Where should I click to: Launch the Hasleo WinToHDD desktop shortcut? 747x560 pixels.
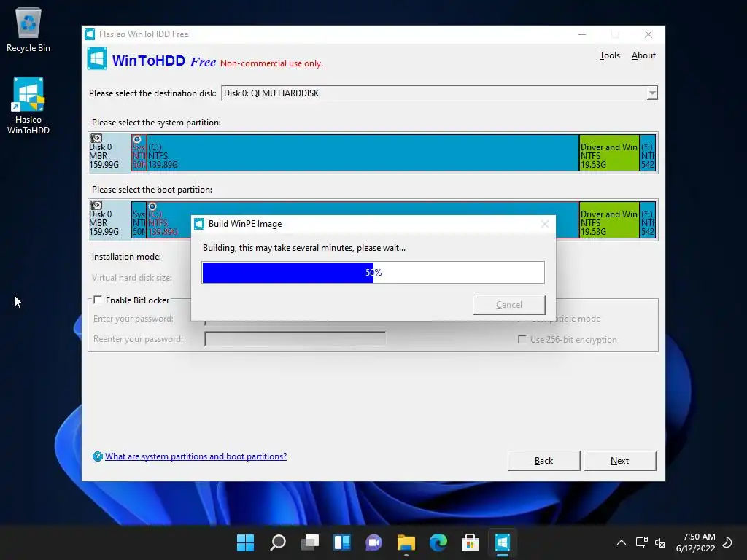tap(28, 106)
